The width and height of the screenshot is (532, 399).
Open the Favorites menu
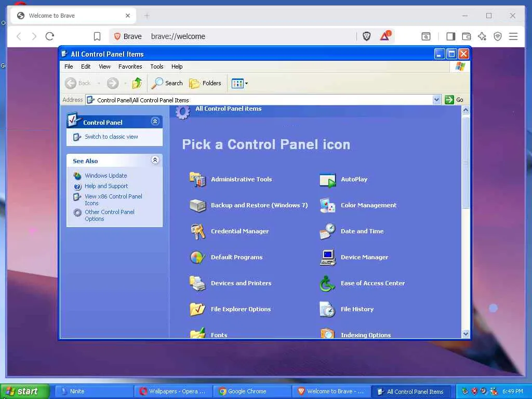point(130,66)
